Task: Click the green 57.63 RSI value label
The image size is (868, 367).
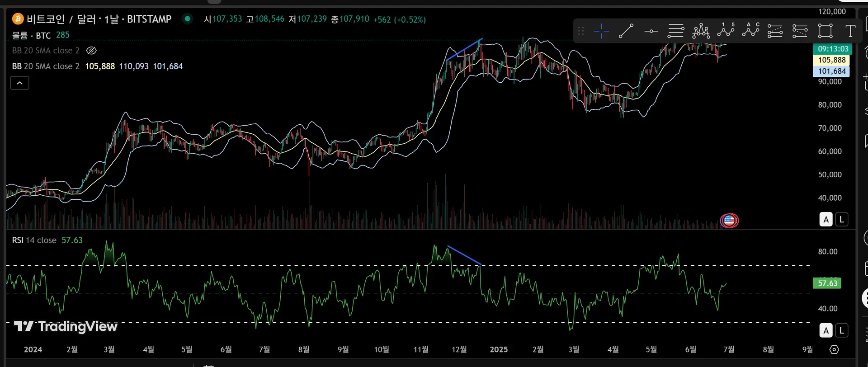Action: point(827,283)
